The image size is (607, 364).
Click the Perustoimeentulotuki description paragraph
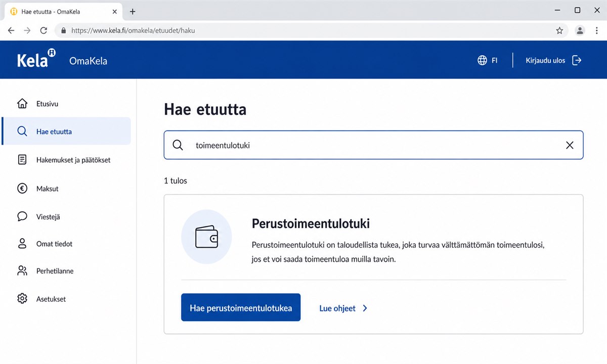click(398, 252)
